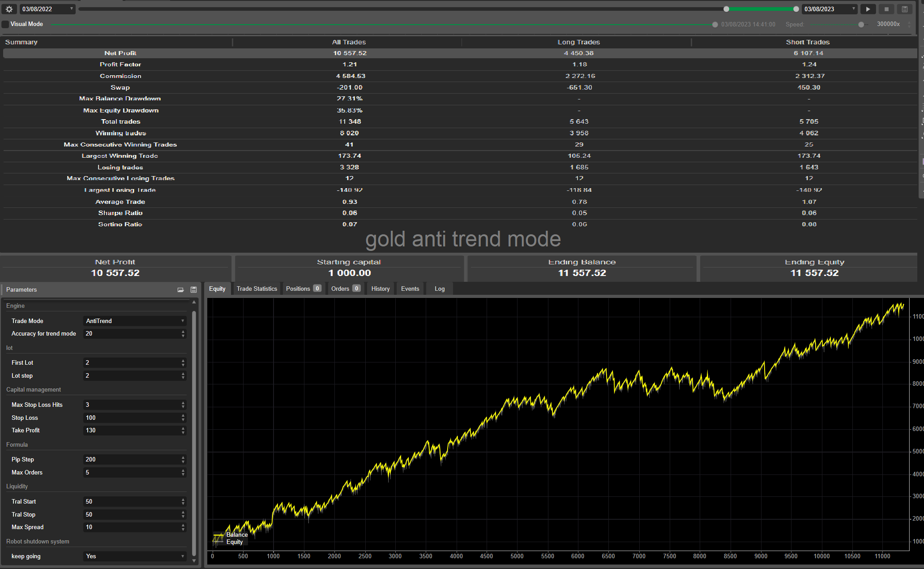924x569 pixels.
Task: Open the Positions tab
Action: point(304,289)
